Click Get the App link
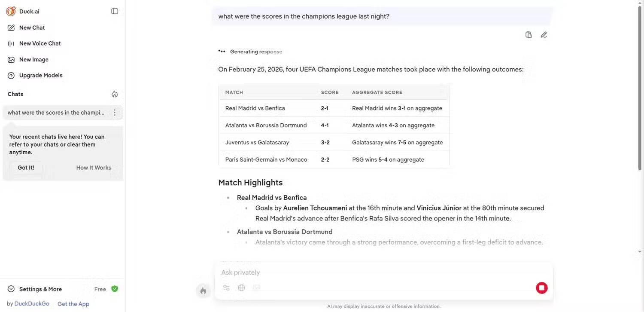This screenshot has height=312, width=644. tap(73, 304)
